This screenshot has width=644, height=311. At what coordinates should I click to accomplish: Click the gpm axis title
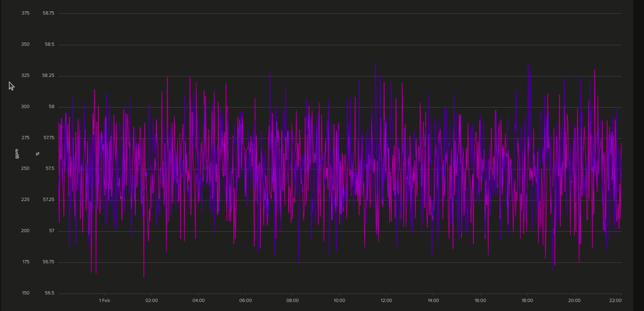(17, 153)
